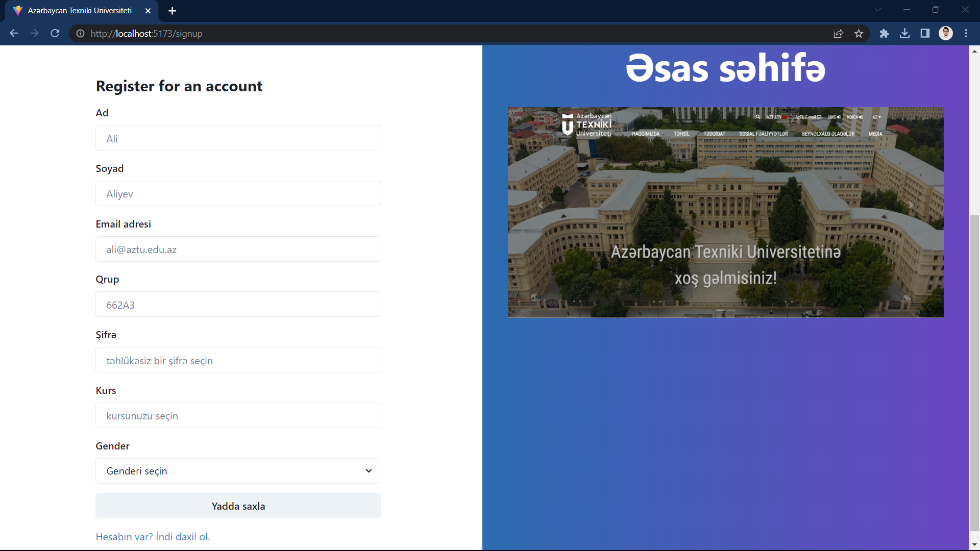Click the browser back arrow

coord(14,33)
